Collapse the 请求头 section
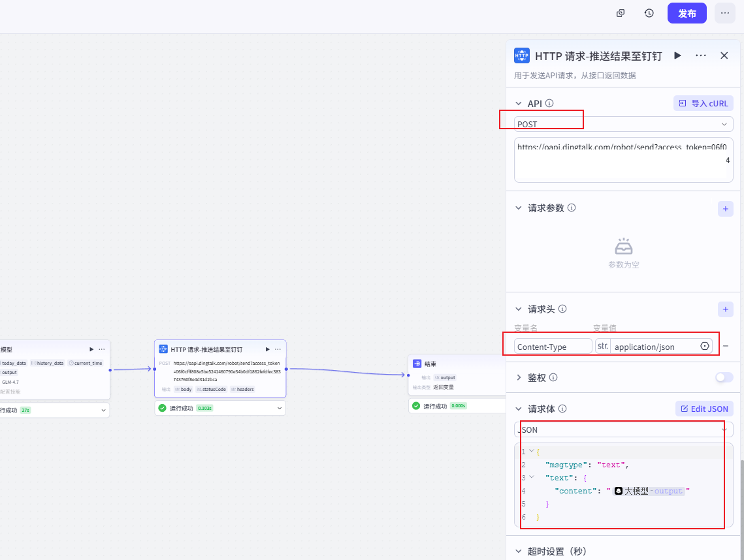This screenshot has width=744, height=560. [x=519, y=309]
